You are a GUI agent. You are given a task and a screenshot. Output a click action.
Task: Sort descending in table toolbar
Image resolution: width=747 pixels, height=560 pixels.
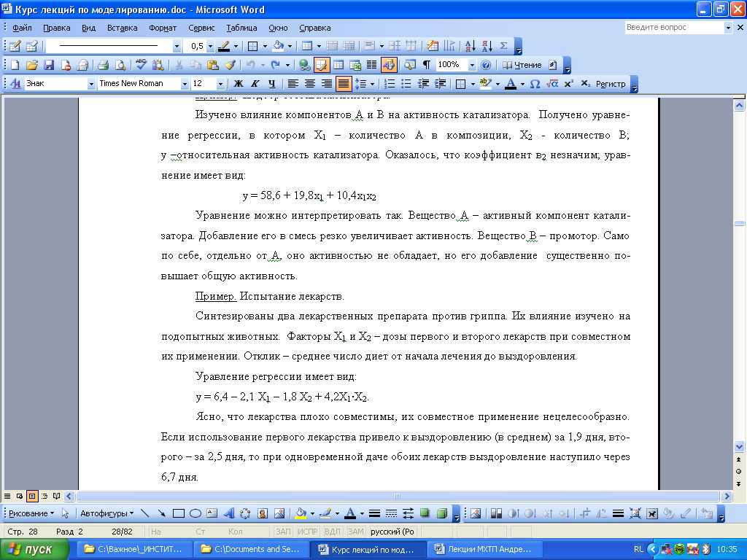(x=487, y=46)
